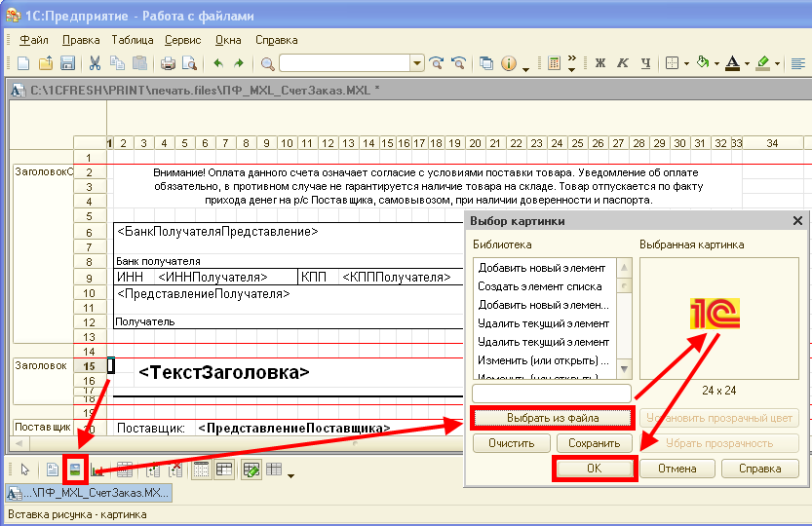Click the Справка button in dialog

[x=759, y=469]
